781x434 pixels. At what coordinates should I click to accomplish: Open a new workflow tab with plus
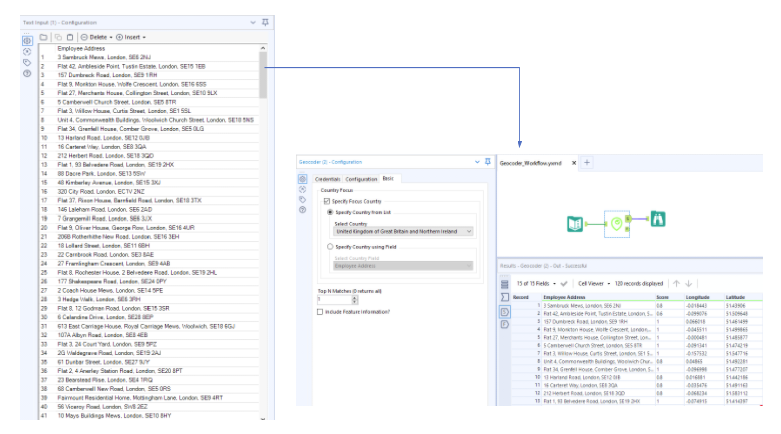click(587, 162)
